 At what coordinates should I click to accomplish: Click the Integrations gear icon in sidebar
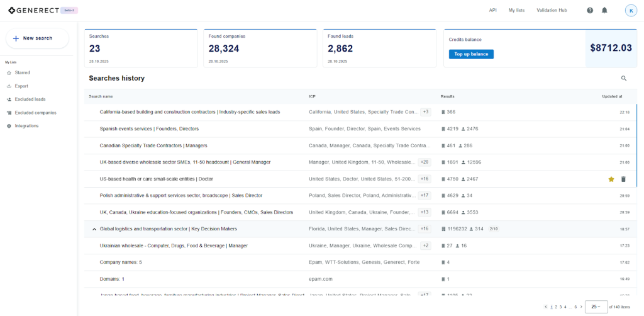coord(9,126)
